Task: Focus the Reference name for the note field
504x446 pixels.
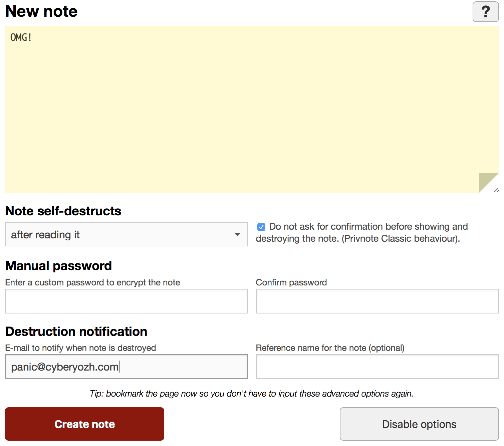Action: point(377,367)
